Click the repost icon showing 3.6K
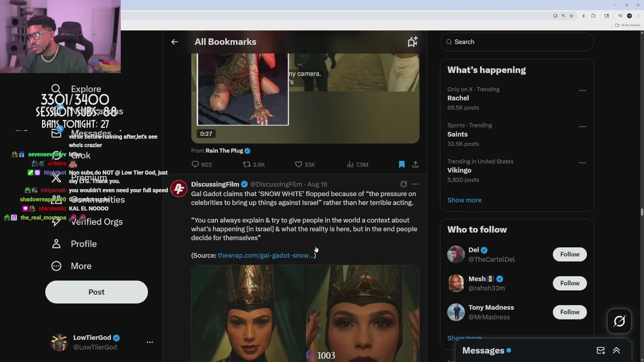The height and width of the screenshot is (362, 644). [x=247, y=164]
